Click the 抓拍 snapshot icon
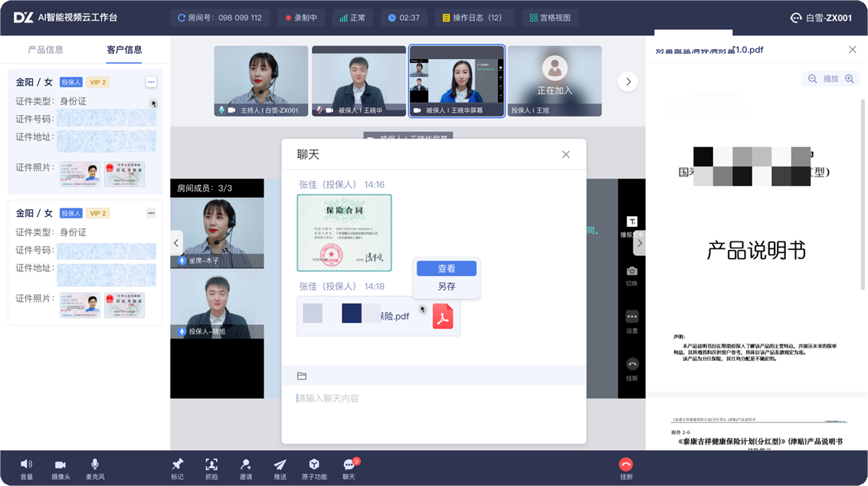This screenshot has height=486, width=868. (x=211, y=465)
